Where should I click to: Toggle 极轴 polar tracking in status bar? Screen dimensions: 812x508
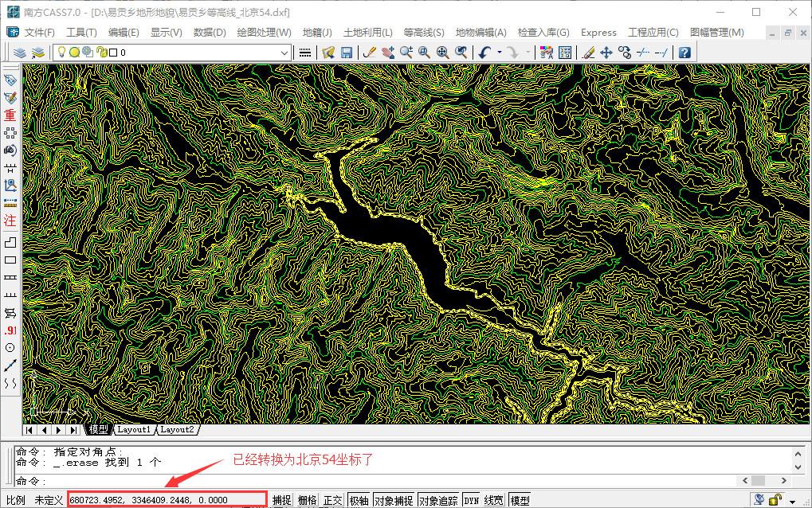359,500
